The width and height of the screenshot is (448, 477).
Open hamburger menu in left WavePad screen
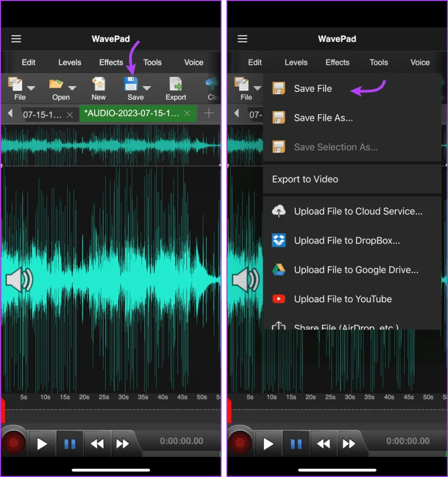click(x=16, y=39)
